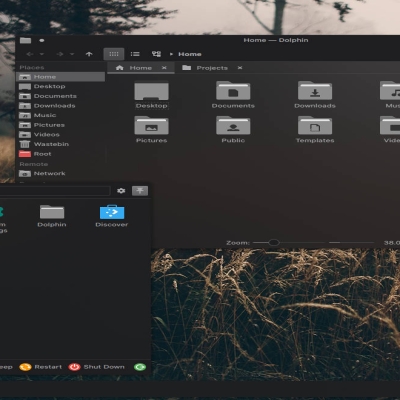
Task: Click the Places section header
Action: click(x=32, y=68)
